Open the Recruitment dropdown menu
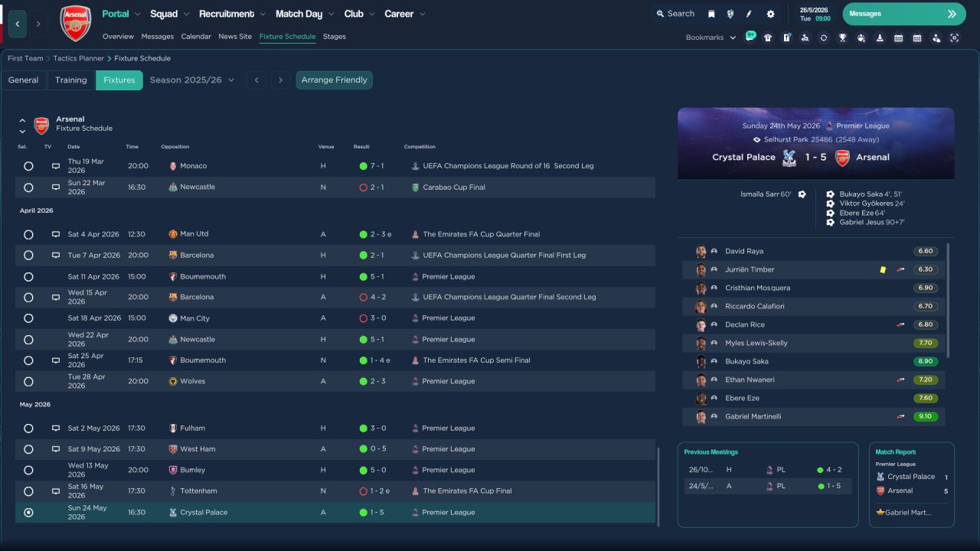The image size is (980, 551). tap(233, 14)
